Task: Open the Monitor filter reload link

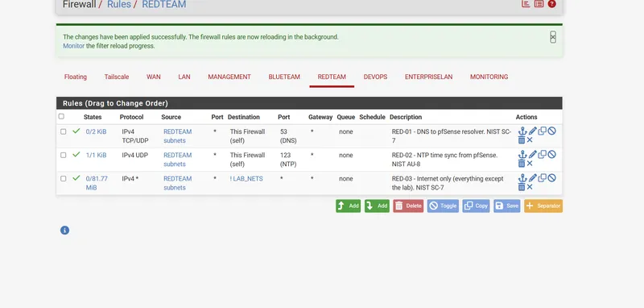Action: pos(73,46)
